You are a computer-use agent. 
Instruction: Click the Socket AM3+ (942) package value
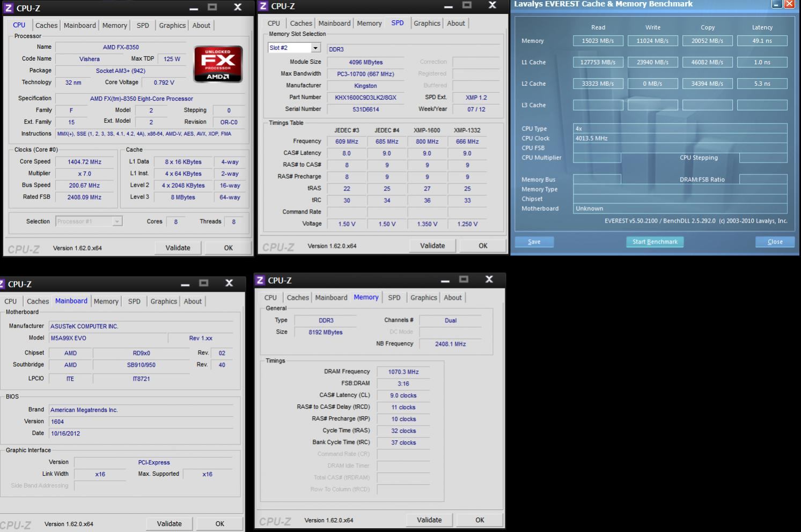pyautogui.click(x=121, y=71)
